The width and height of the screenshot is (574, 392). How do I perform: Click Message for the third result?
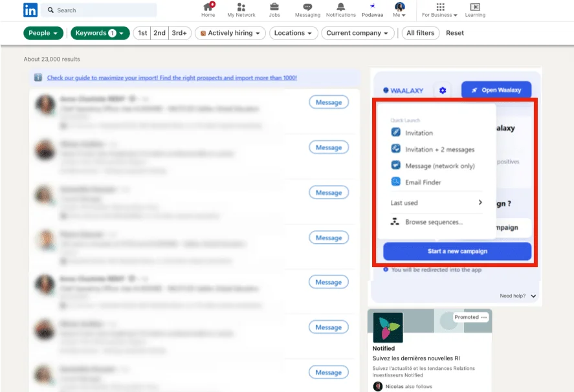(x=329, y=192)
